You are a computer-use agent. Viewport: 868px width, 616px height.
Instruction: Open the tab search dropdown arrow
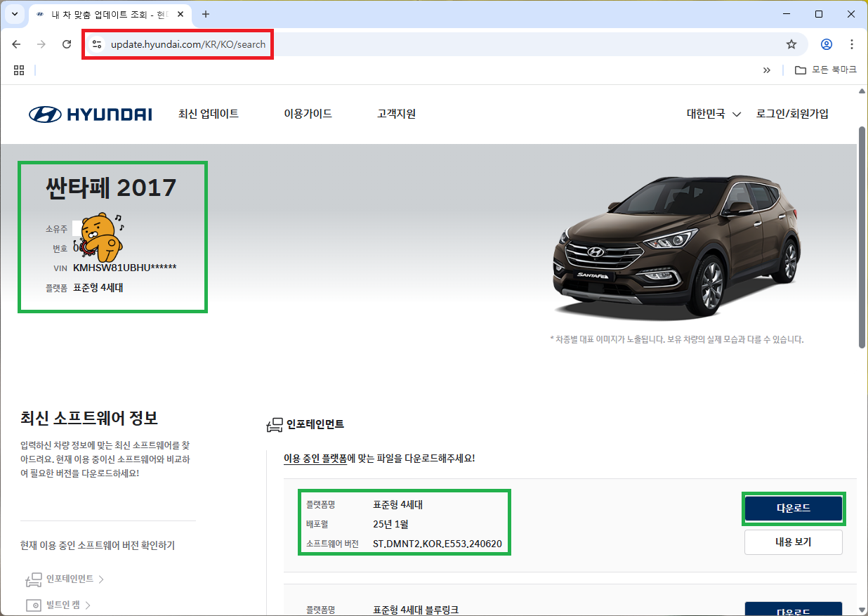tap(15, 14)
